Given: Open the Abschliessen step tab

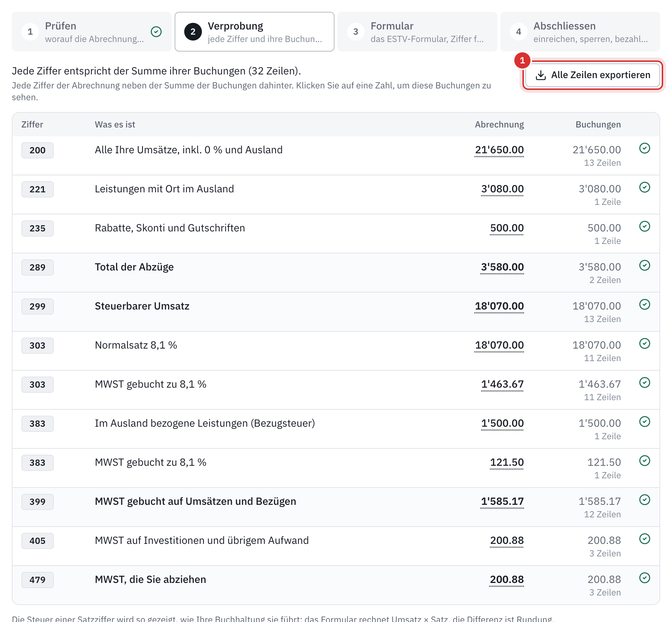Looking at the screenshot, I should point(580,32).
